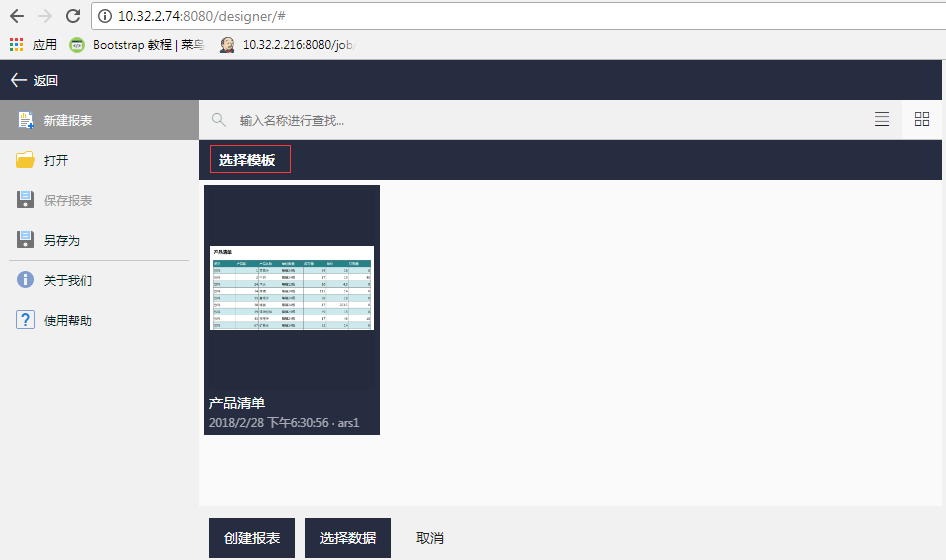Select the 新建报表 menu item

tap(68, 120)
